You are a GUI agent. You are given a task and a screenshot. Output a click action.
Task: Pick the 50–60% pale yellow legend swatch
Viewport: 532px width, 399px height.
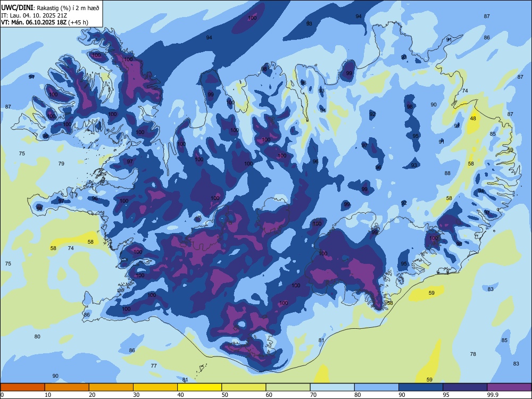tap(244, 387)
